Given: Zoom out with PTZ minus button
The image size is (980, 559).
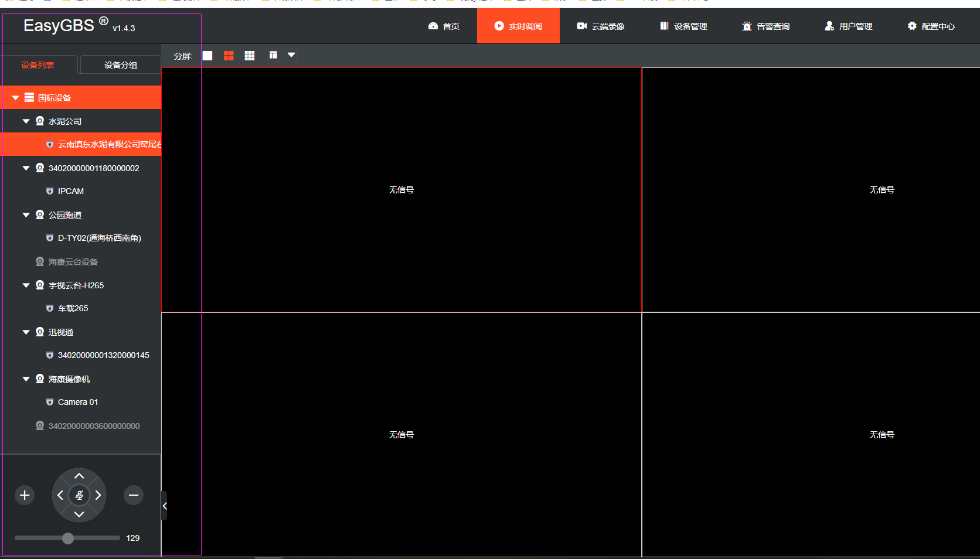Looking at the screenshot, I should pyautogui.click(x=134, y=495).
